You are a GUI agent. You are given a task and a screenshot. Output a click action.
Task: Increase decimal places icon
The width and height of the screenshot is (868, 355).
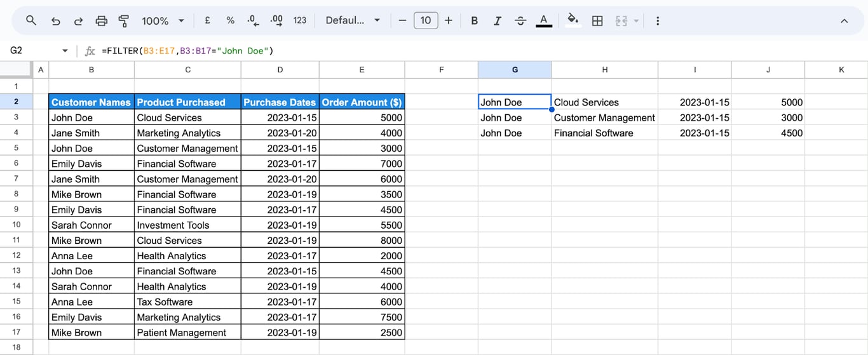coord(276,20)
